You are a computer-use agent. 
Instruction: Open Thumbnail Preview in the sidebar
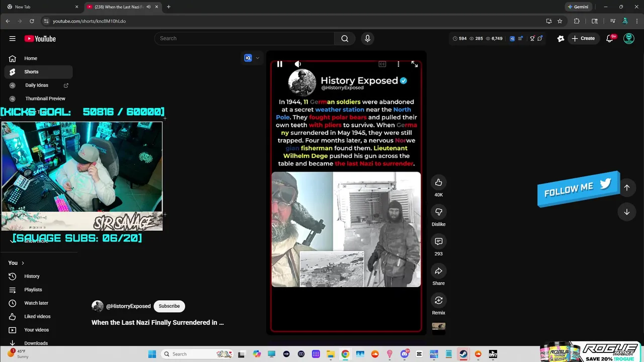point(38,99)
